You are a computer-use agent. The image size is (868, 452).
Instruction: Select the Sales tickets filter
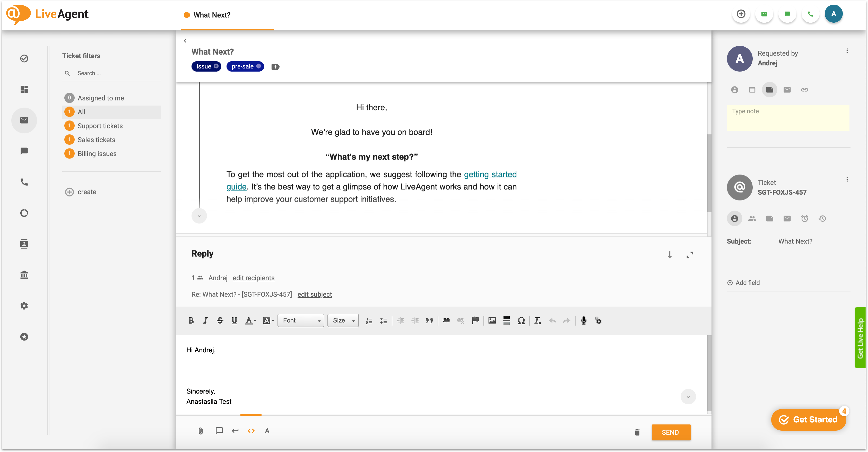pos(111,140)
